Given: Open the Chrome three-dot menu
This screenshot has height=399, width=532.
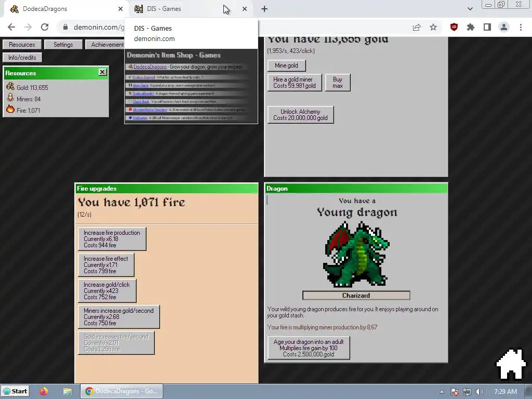Looking at the screenshot, I should click(521, 27).
